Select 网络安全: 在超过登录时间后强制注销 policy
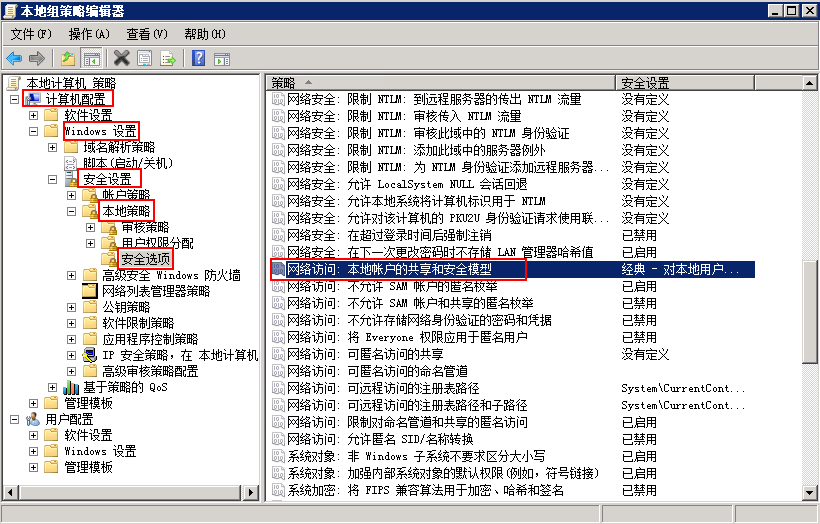This screenshot has height=524, width=820. click(x=512, y=235)
